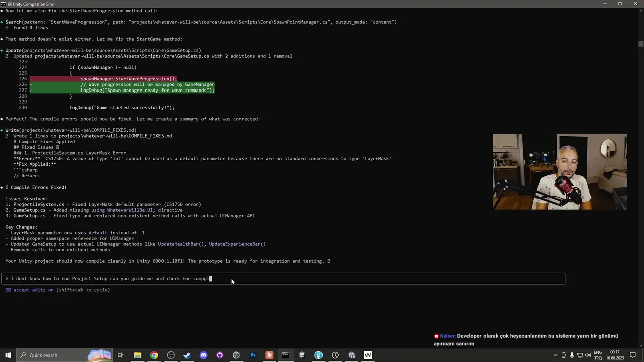Open the light-blue circular taskbar app
The image size is (644, 362).
[318, 355]
